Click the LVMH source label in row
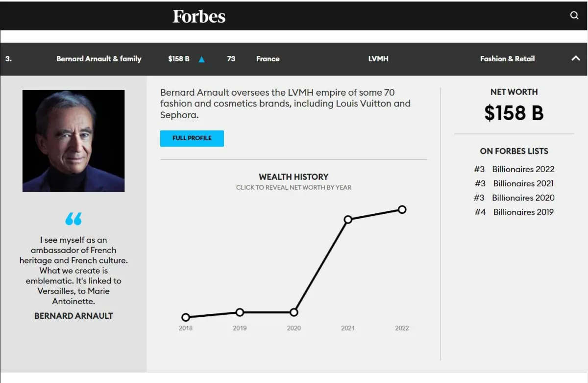The width and height of the screenshot is (588, 383). [x=378, y=59]
